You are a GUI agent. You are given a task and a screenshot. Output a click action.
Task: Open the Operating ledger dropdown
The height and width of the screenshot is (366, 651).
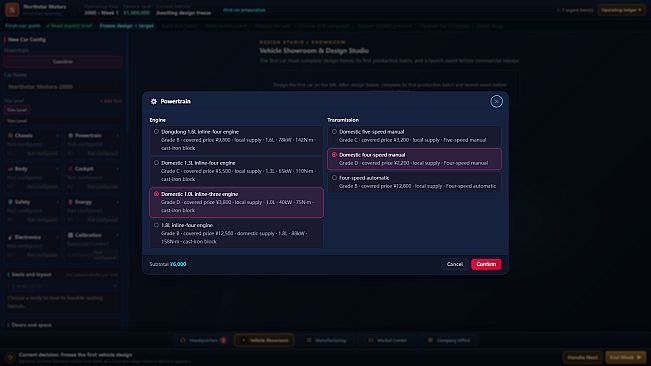pyautogui.click(x=621, y=10)
